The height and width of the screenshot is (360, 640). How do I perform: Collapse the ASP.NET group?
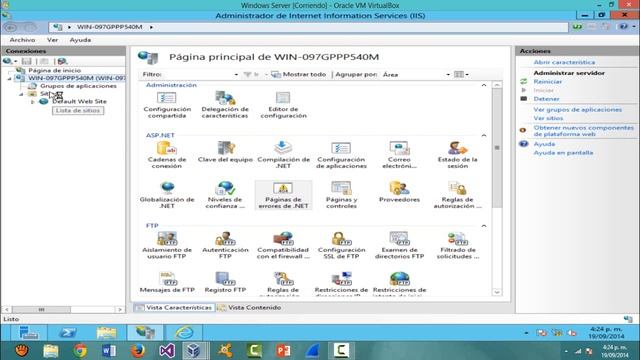484,135
